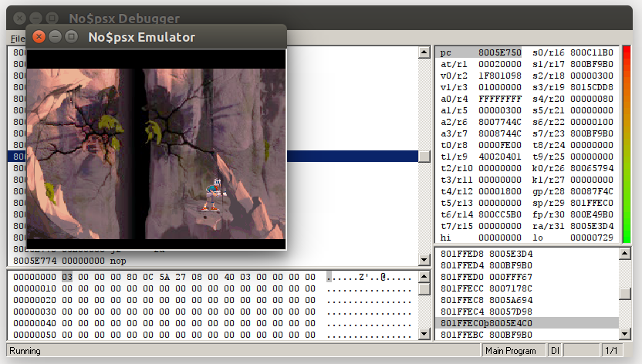Click the No$psx Emulator title bar
Screen dimensions: 642x364
click(157, 37)
